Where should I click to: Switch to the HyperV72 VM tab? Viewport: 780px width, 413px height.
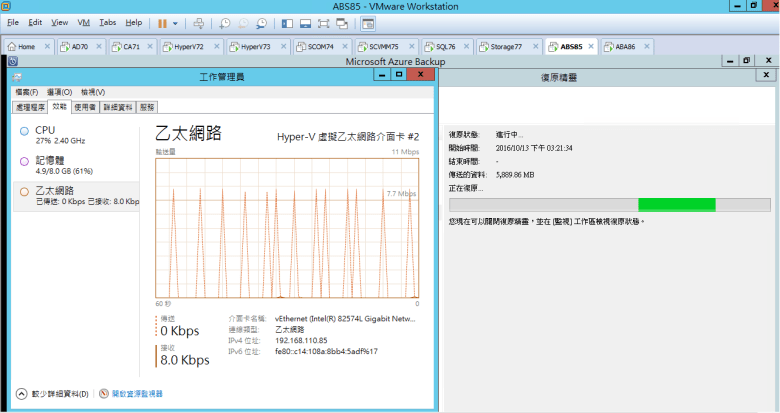(x=188, y=46)
